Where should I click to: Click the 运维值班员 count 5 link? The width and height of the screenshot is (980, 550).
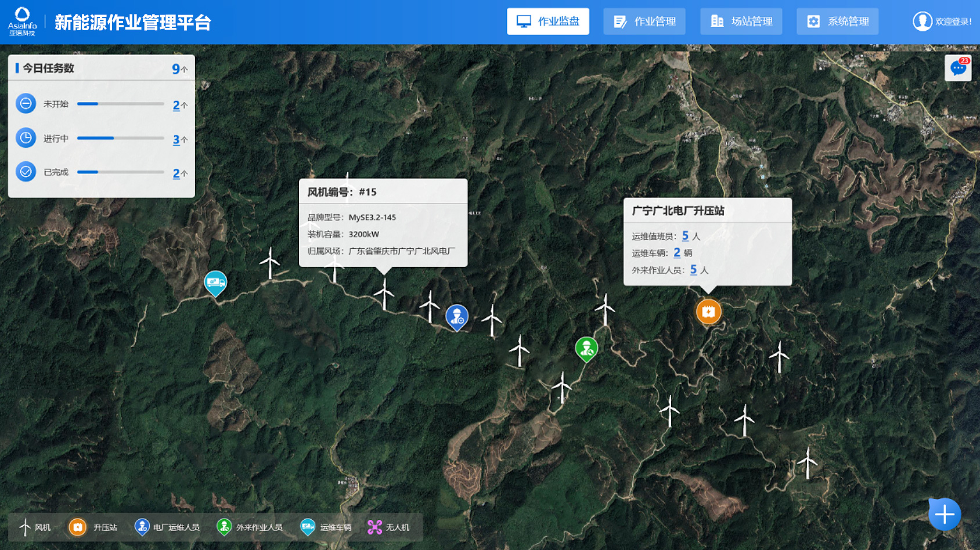pos(685,236)
